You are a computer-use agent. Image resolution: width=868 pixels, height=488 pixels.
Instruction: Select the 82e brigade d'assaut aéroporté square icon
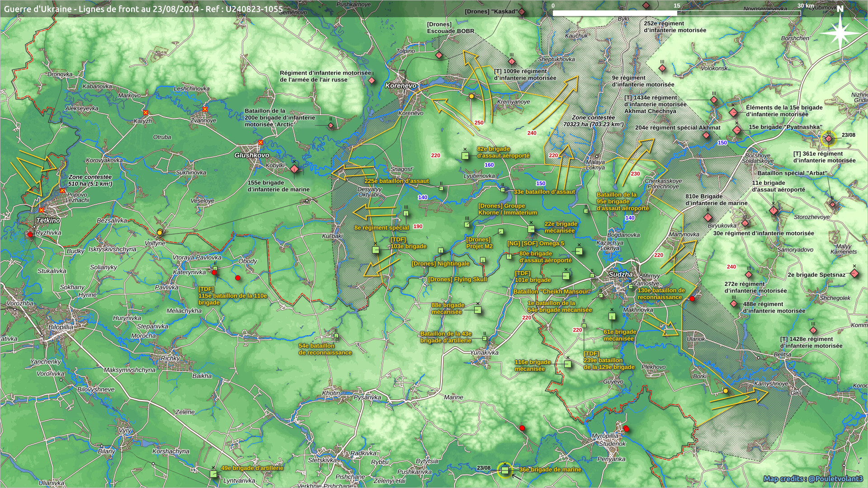[x=465, y=156]
